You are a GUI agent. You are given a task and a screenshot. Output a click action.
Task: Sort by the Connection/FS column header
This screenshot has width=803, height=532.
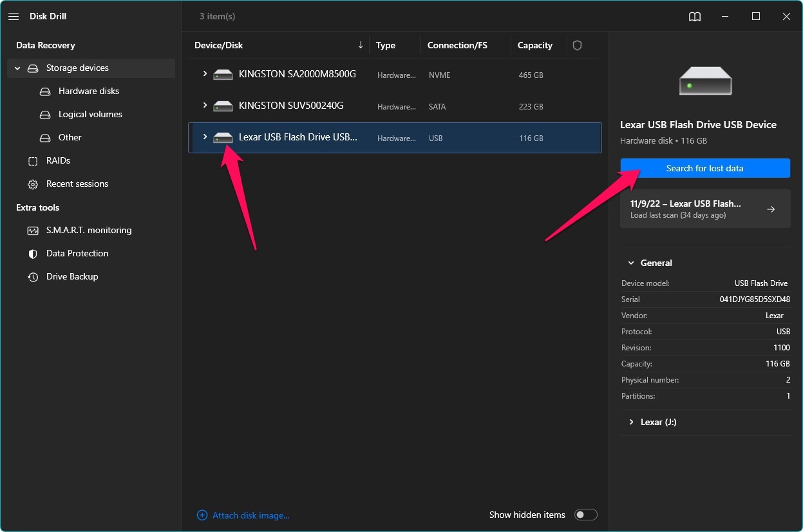(458, 45)
